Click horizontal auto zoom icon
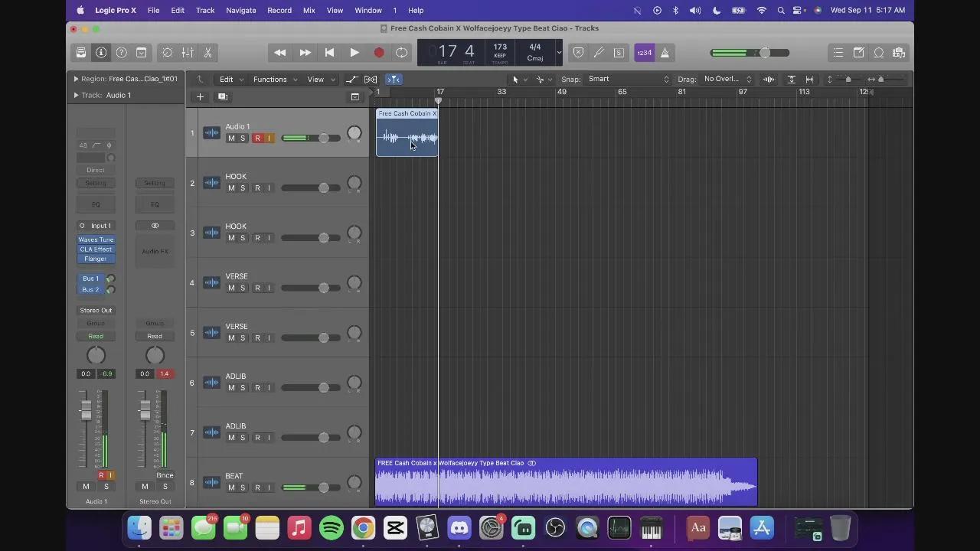The width and height of the screenshot is (980, 551). (809, 79)
